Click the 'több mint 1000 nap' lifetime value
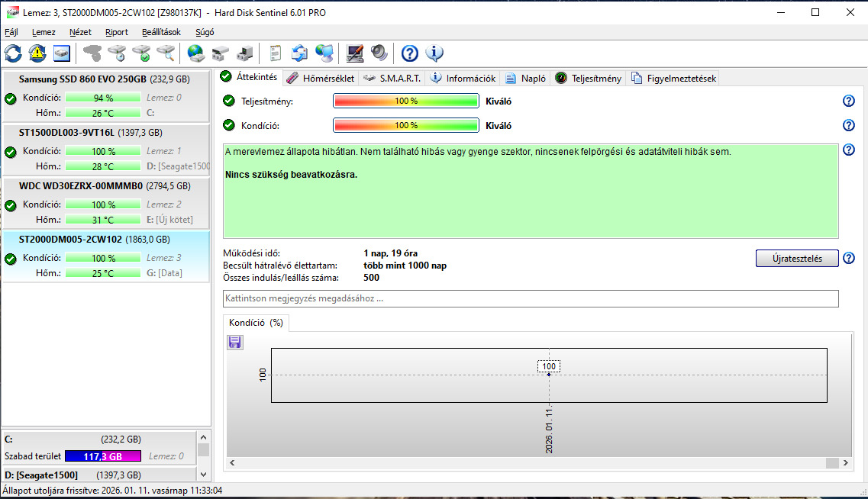Viewport: 868px width, 499px height. pyautogui.click(x=405, y=266)
